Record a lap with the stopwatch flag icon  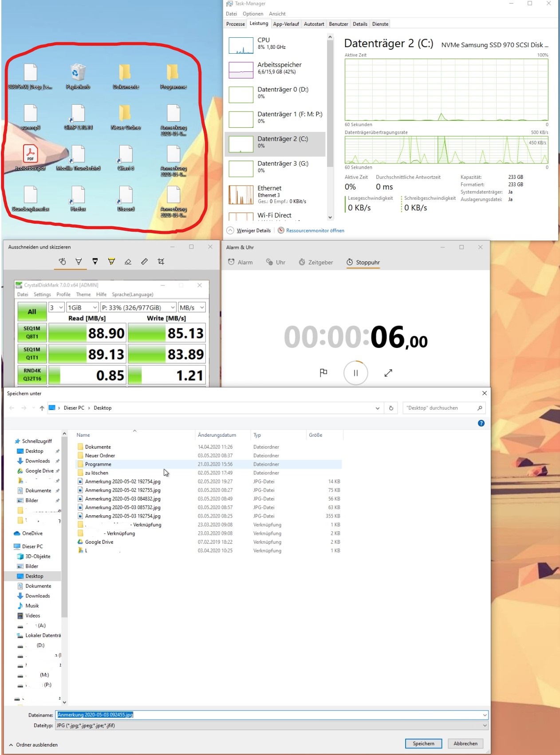[323, 373]
